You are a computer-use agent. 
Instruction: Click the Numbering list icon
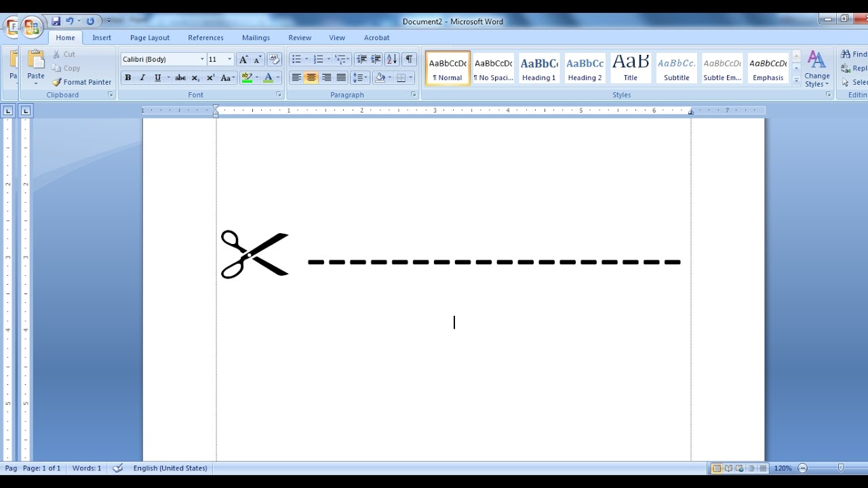[x=318, y=60]
